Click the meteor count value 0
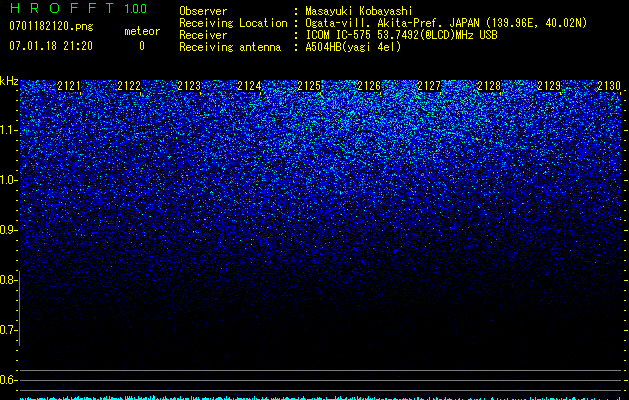Screen dimensions: 629x400 click(x=142, y=46)
